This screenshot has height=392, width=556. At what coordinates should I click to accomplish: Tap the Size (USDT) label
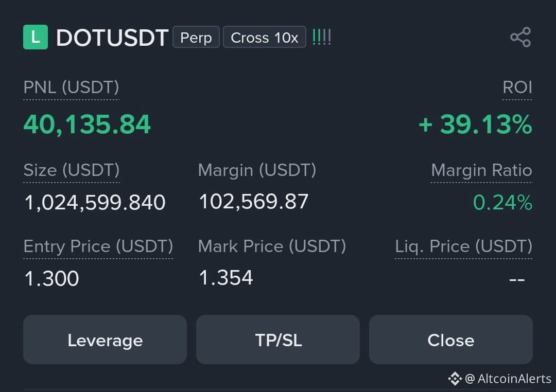(72, 170)
